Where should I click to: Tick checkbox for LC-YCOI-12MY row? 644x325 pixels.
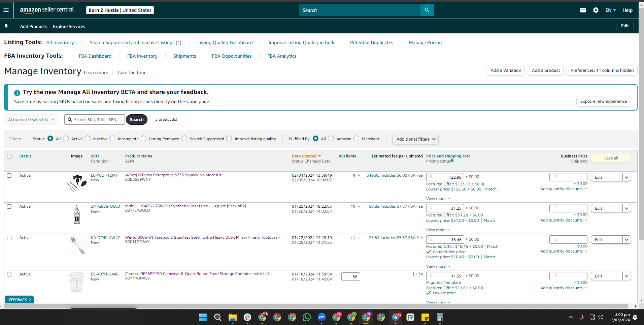[x=9, y=175]
